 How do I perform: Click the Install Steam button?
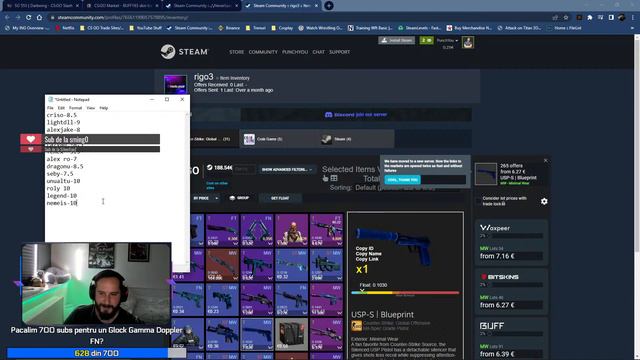click(397, 40)
